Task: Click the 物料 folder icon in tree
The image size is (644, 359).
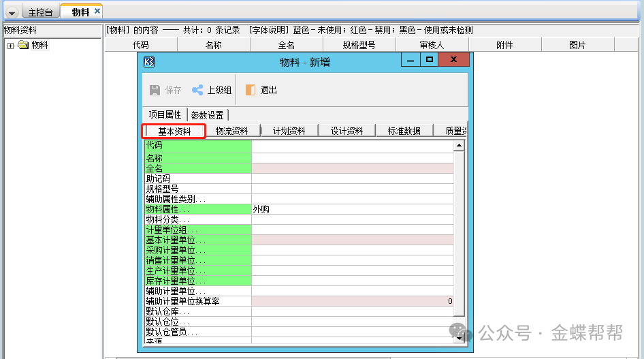Action: click(x=23, y=46)
